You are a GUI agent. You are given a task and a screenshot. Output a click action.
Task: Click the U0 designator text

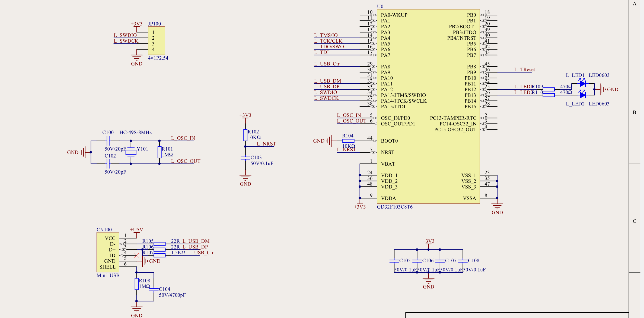coord(380,6)
